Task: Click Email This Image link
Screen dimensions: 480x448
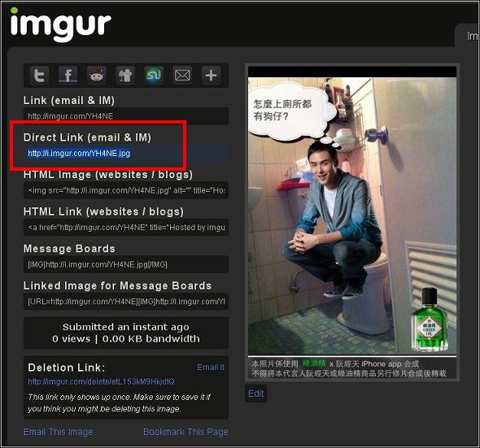Action: (x=58, y=432)
